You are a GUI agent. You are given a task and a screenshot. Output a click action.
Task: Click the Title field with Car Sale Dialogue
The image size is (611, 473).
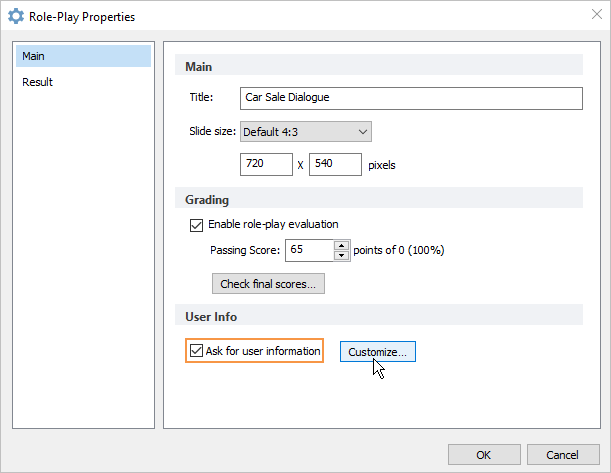pyautogui.click(x=411, y=98)
